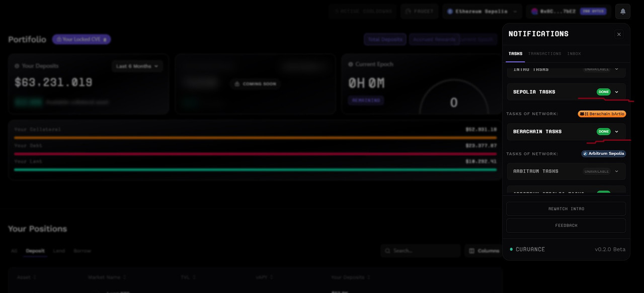Click the Rewatch Intro button
This screenshot has height=293, width=644.
pos(566,209)
